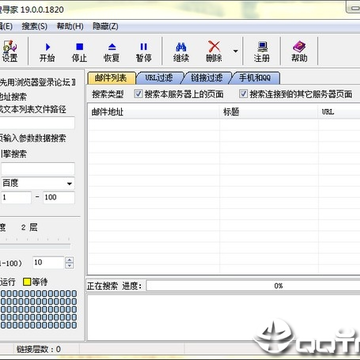The height and width of the screenshot is (360, 360).
Task: Click the 继续 binoculars icon
Action: click(x=181, y=52)
